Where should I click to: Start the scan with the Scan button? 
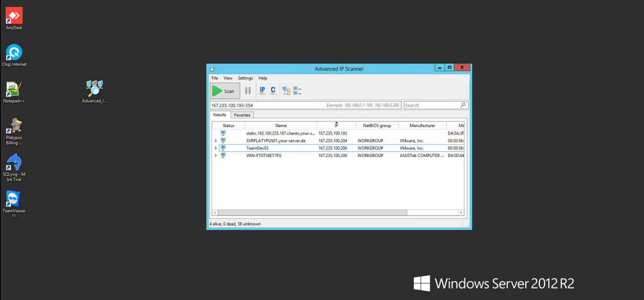pos(225,91)
